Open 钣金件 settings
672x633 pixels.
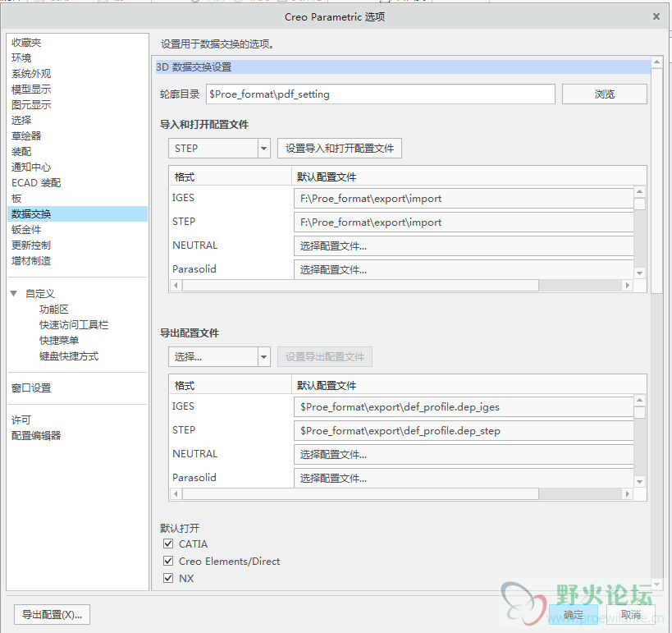click(26, 229)
